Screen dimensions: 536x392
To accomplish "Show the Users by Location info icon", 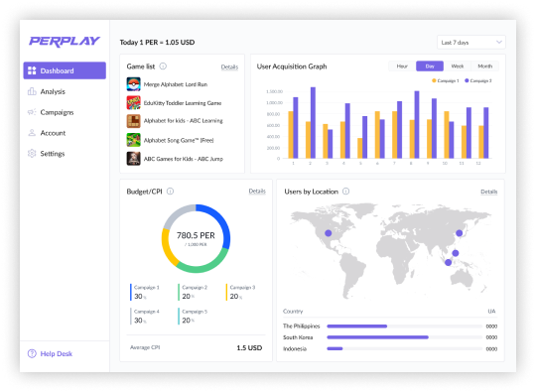I will 346,192.
